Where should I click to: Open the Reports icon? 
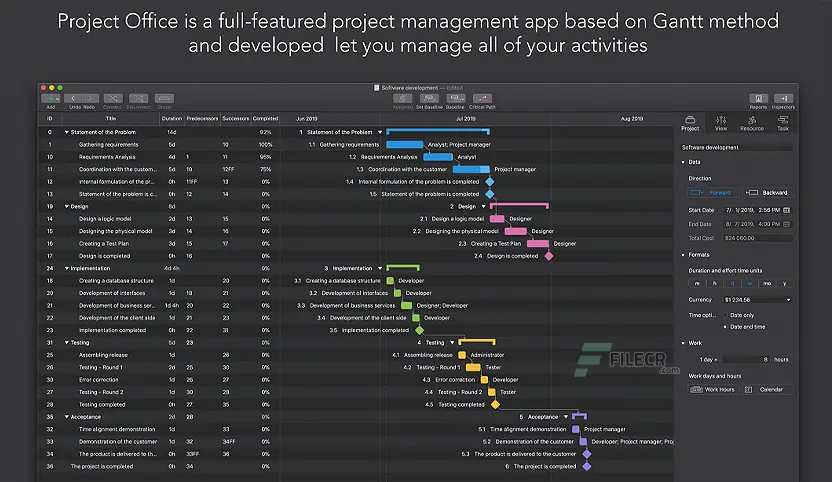click(758, 98)
